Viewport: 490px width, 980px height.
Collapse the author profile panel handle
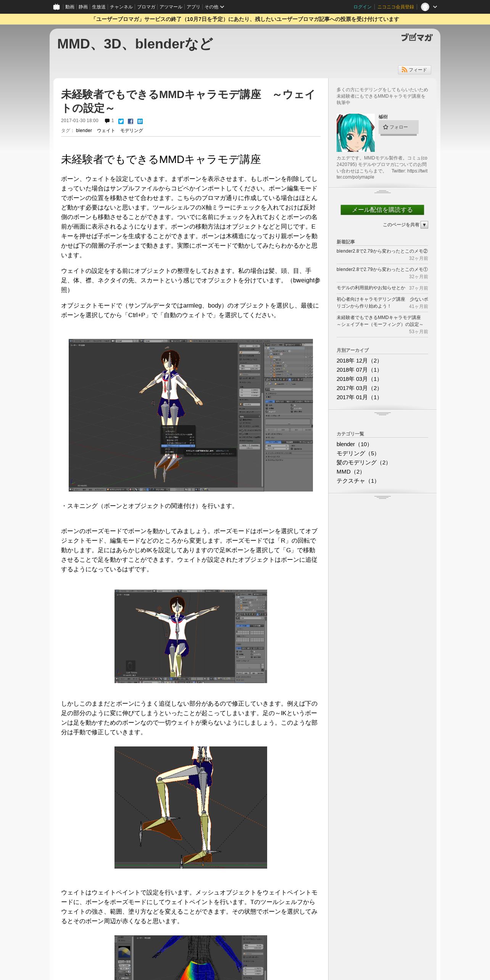(x=382, y=192)
